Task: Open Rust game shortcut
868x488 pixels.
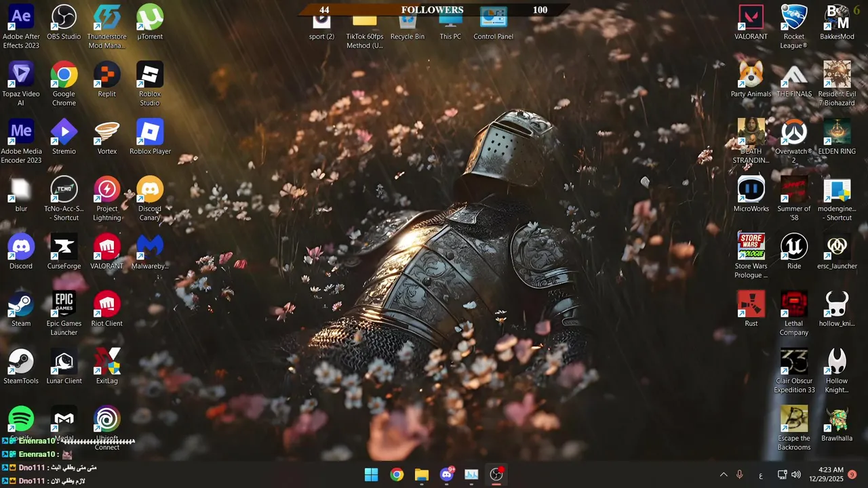Action: 751,310
